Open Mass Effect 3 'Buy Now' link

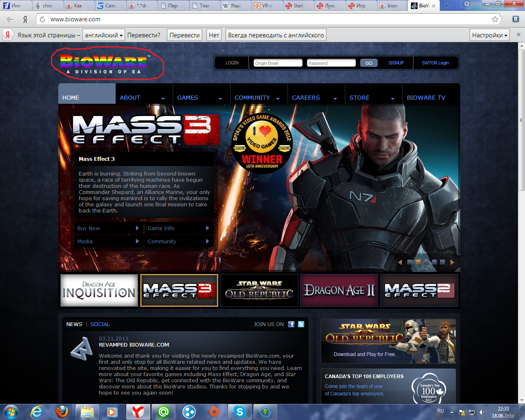pyautogui.click(x=108, y=228)
